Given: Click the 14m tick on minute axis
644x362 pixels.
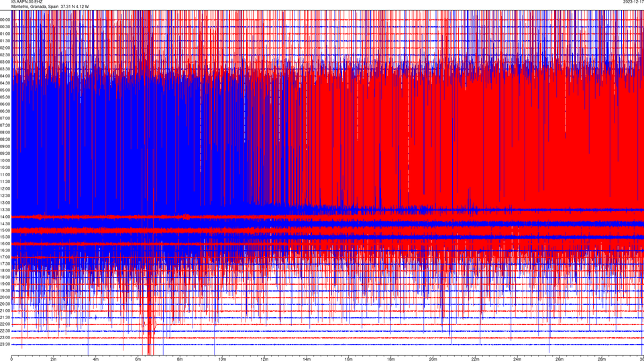Looking at the screenshot, I should 307,359.
